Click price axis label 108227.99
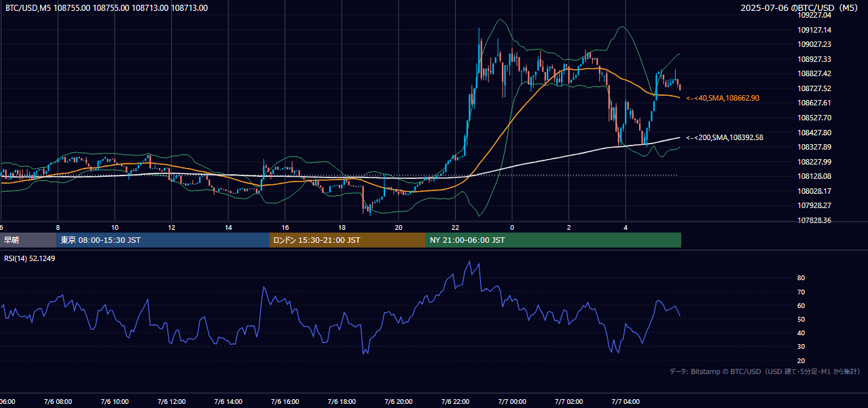This screenshot has height=408, width=868. point(814,162)
